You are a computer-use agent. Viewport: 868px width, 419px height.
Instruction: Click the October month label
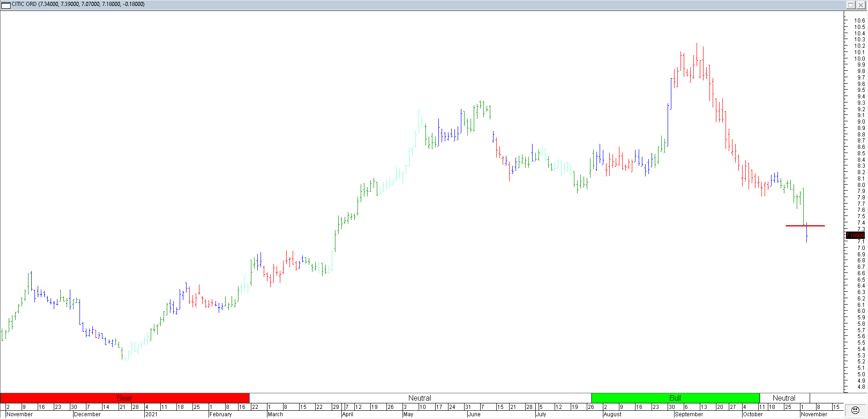coord(753,414)
